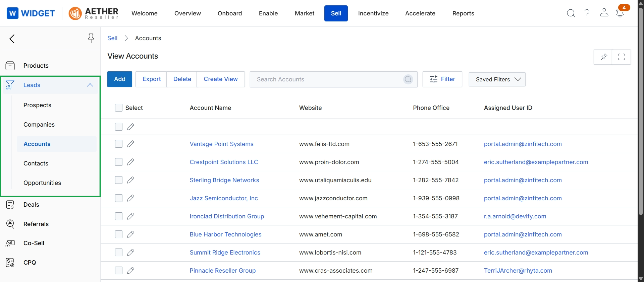The width and height of the screenshot is (644, 282).
Task: Click the Aether Reseller logo
Action: click(x=94, y=13)
